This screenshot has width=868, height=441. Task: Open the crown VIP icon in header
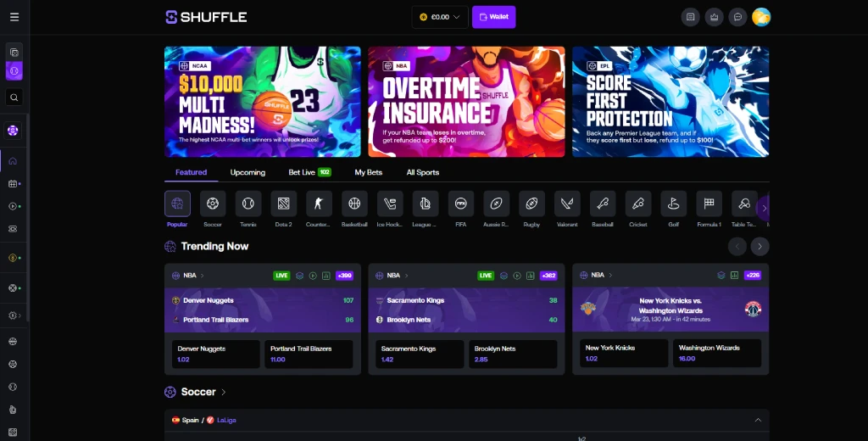pos(714,17)
